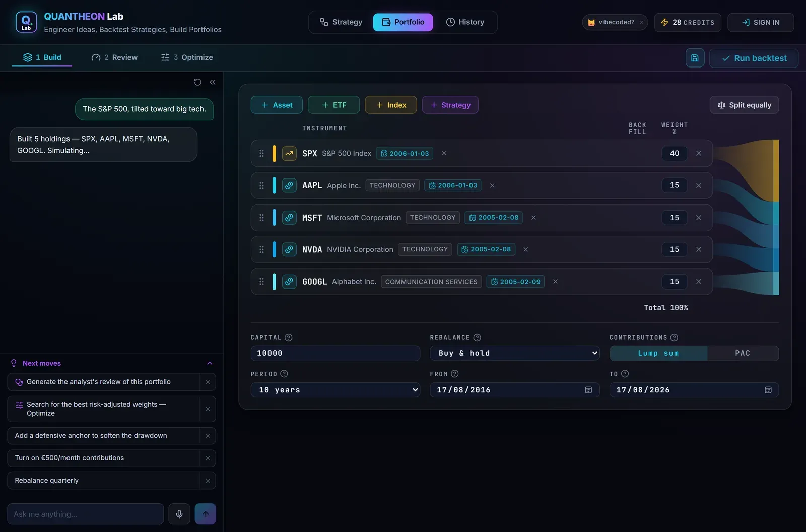Remove GOOGL from the portfolio
The image size is (806, 532).
(x=699, y=282)
